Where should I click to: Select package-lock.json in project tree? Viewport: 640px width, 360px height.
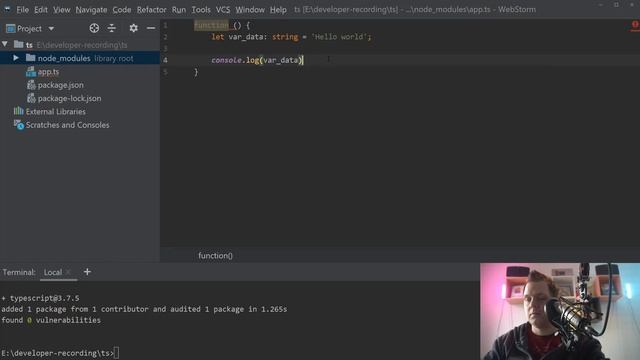pos(69,98)
